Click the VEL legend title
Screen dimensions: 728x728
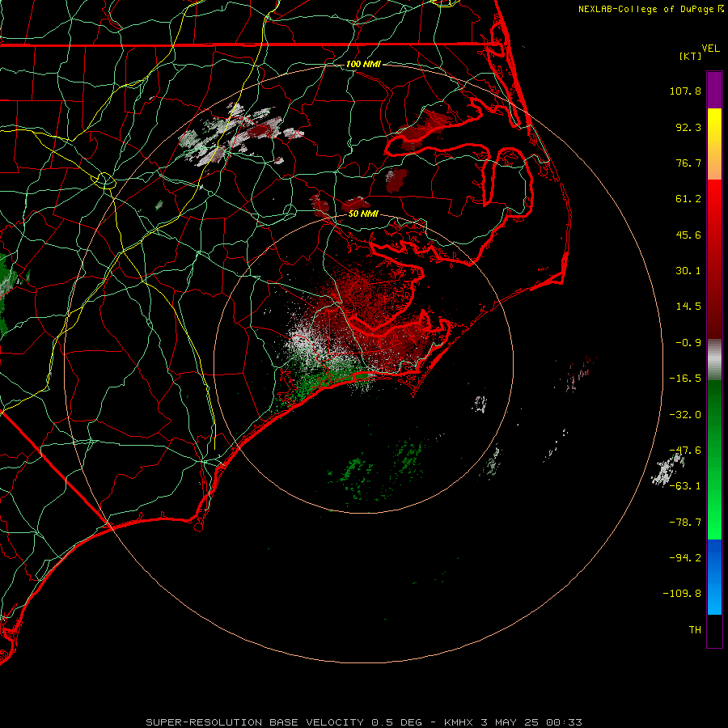[x=710, y=49]
